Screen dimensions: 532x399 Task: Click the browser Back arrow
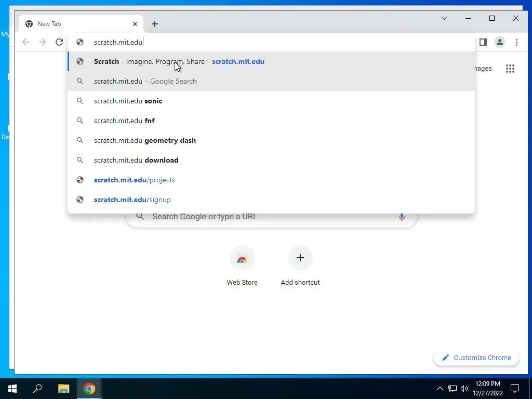[26, 42]
